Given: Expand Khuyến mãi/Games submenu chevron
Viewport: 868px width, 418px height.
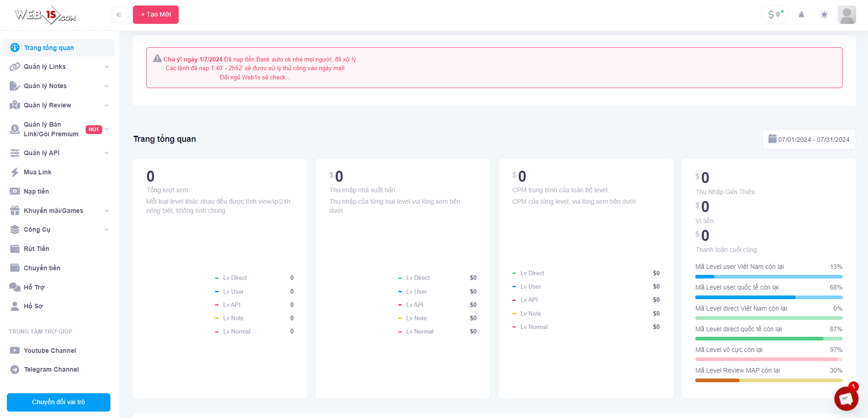Looking at the screenshot, I should point(106,211).
